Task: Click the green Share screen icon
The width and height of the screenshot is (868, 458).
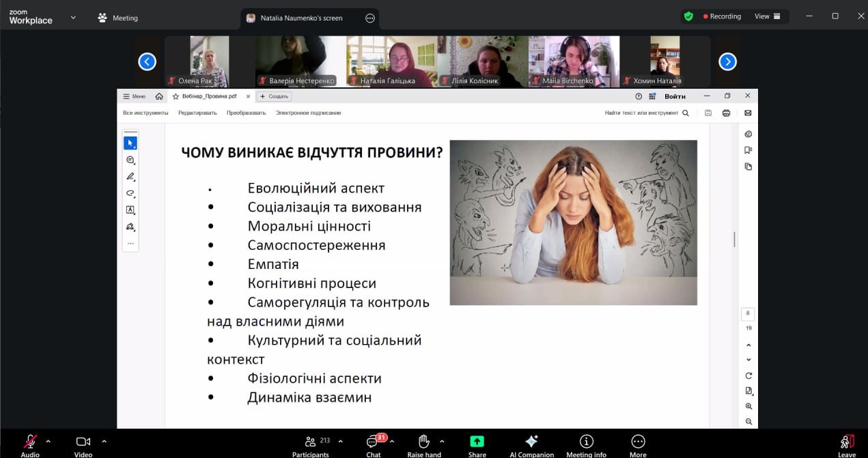Action: click(x=477, y=442)
